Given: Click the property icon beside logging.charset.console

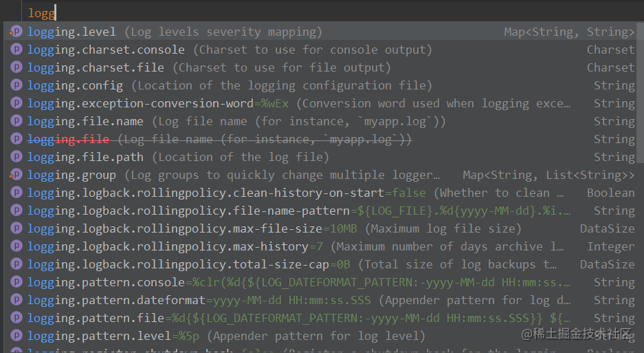Looking at the screenshot, I should (x=16, y=50).
